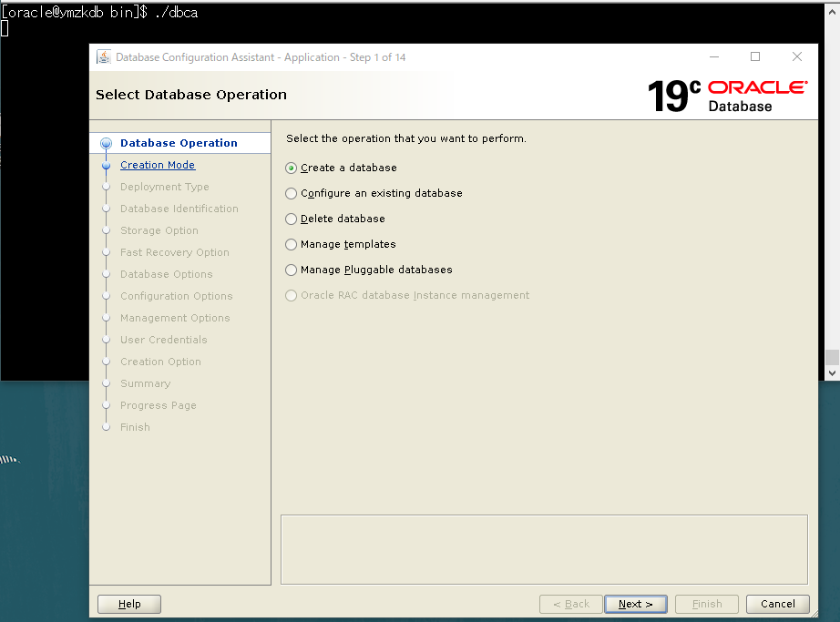Click the Select Database Operation heading
This screenshot has height=622, width=840.
coord(191,95)
